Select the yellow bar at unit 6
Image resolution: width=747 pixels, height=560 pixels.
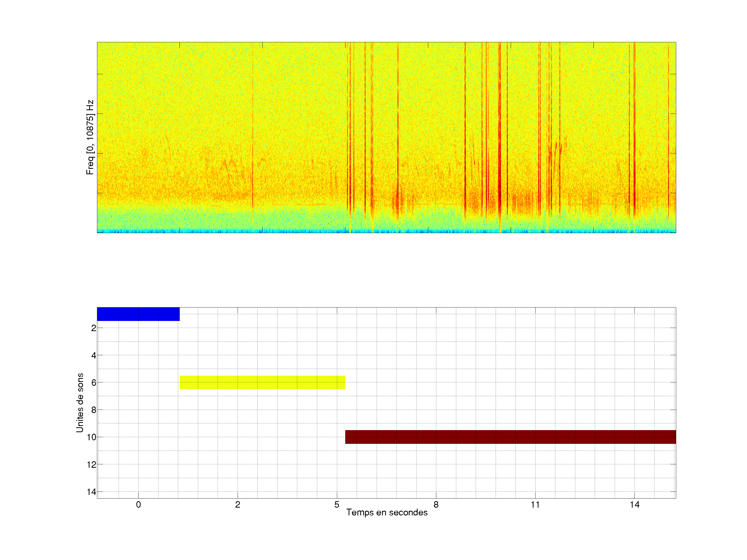click(262, 382)
